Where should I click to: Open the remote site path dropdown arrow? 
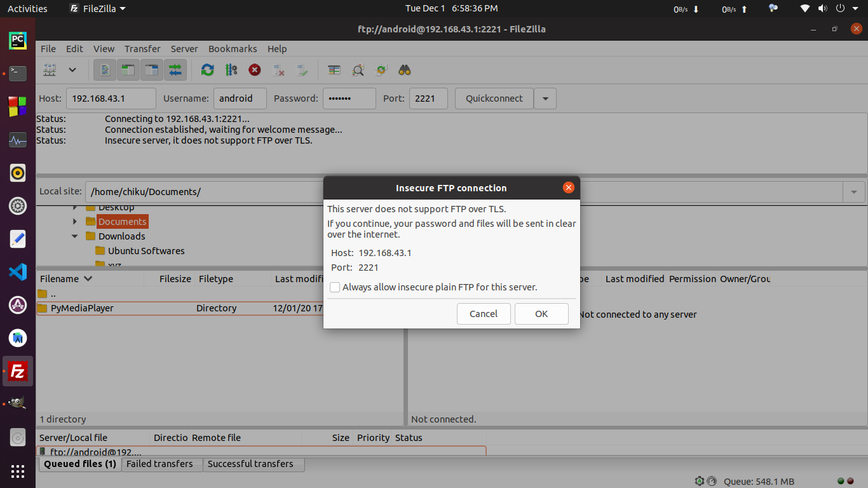853,192
